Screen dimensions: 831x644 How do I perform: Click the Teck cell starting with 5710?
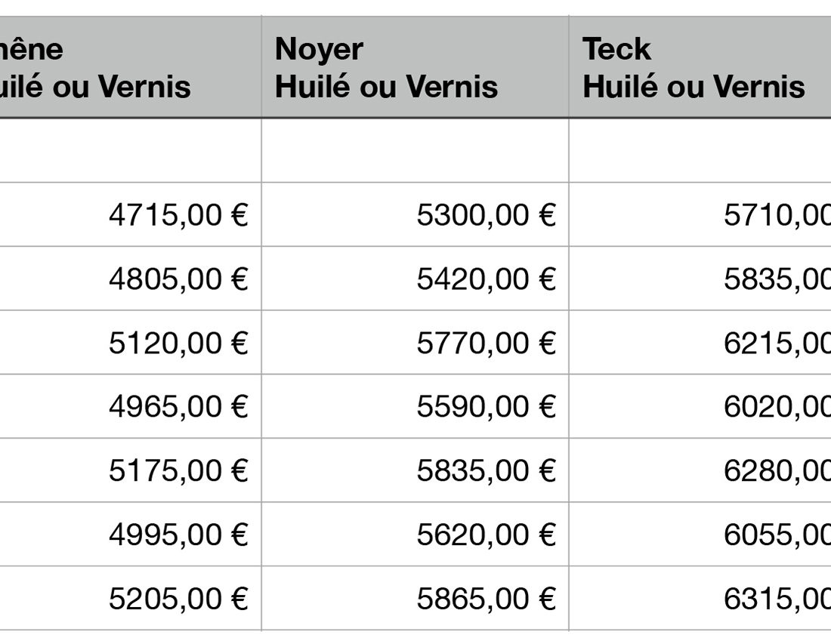[777, 215]
